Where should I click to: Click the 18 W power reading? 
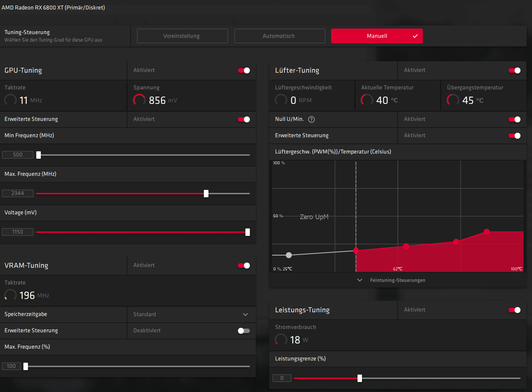[299, 340]
